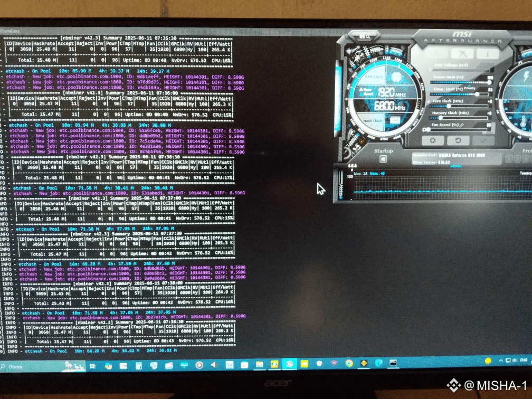Click the DETACH link under driver version
532x399 pixels.
[x=455, y=166]
